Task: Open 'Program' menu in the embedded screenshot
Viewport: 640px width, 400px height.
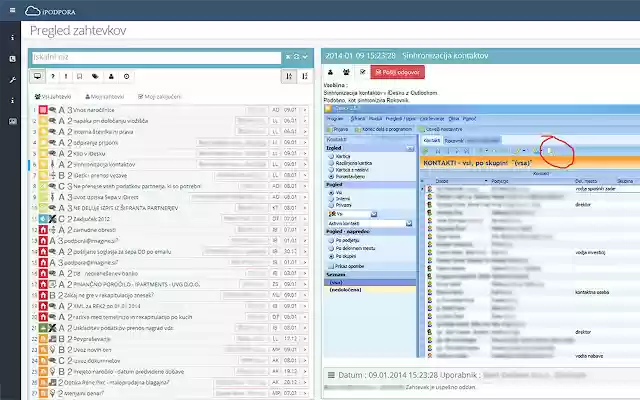Action: pyautogui.click(x=335, y=119)
